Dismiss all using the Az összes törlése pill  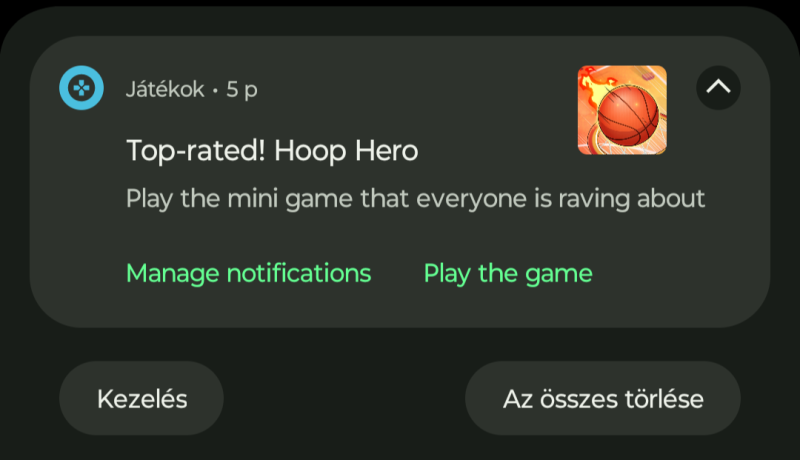pyautogui.click(x=603, y=398)
